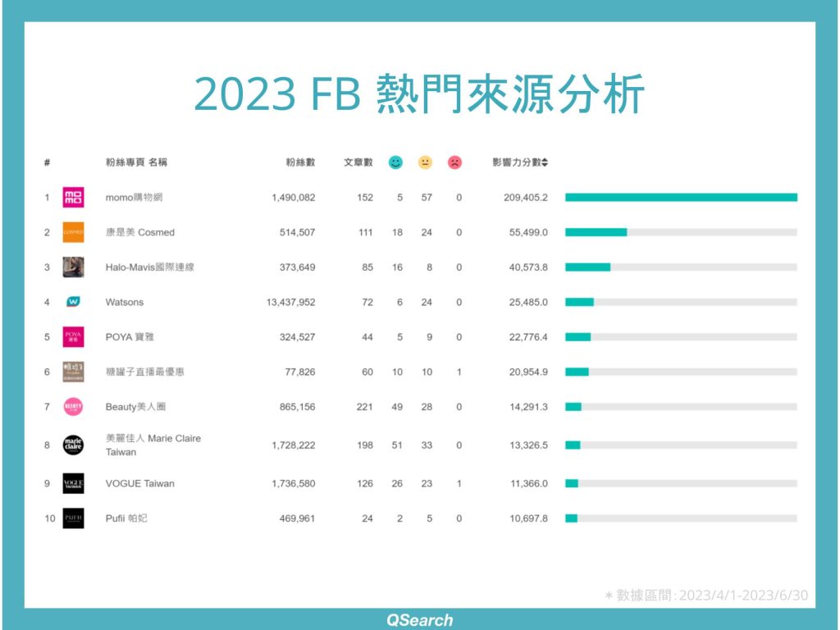
Task: Select the influence score 22,776.4
Action: [x=528, y=337]
